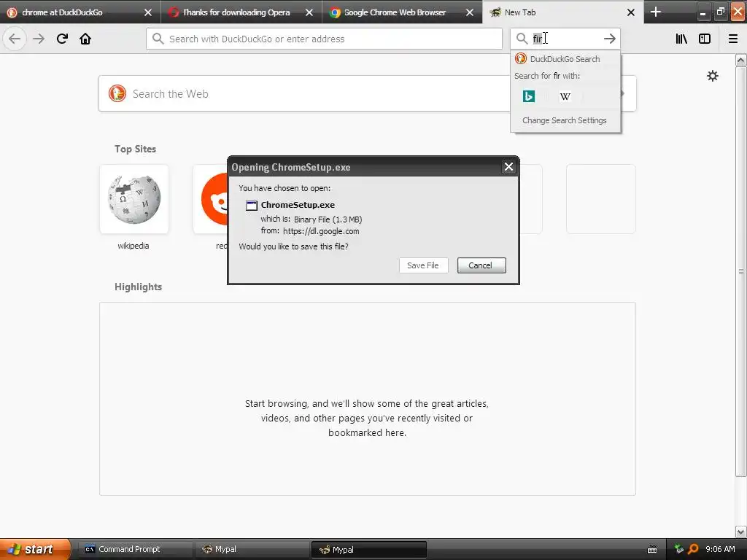
Task: Click the vertical scrollbar thumb
Action: tap(740, 271)
